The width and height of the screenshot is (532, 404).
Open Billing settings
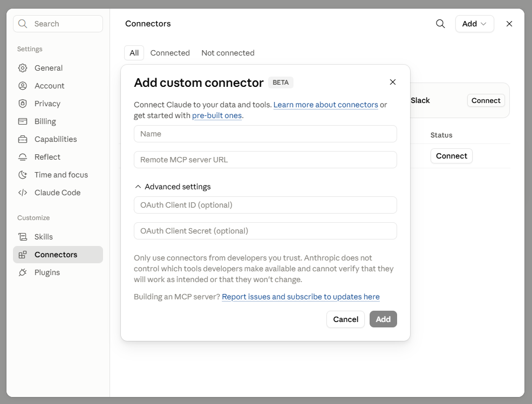click(58, 121)
